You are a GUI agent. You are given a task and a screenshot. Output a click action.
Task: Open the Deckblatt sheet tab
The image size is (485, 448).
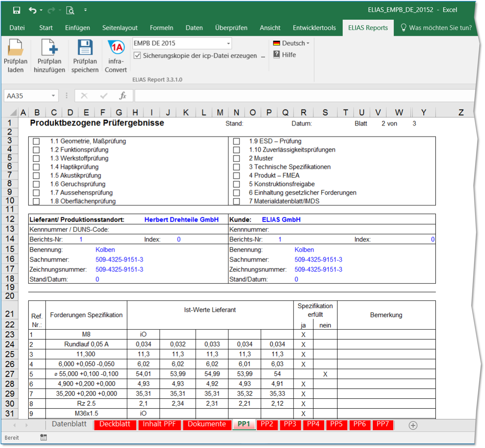[x=115, y=424]
